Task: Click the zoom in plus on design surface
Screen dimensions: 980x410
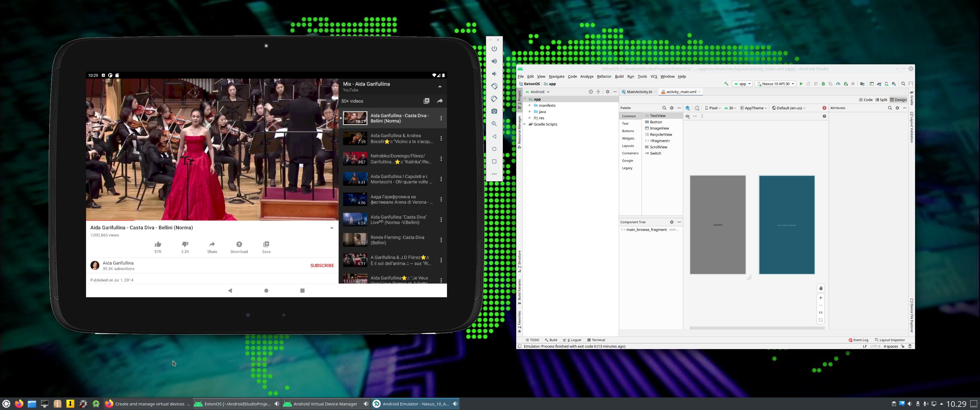Action: [x=820, y=298]
